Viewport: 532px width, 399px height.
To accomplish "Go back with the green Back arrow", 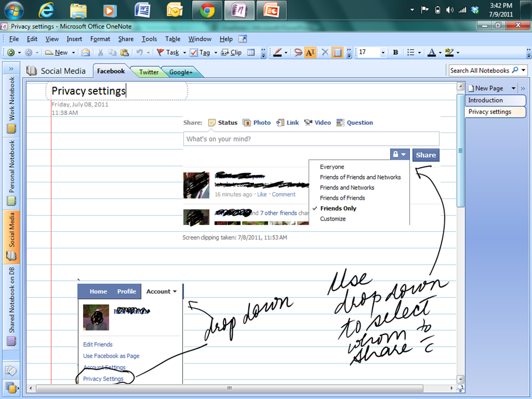I will point(11,52).
